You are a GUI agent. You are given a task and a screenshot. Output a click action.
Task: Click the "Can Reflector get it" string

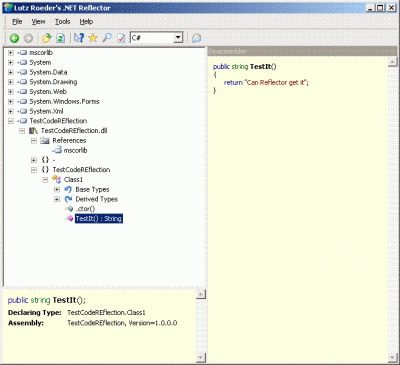coord(276,82)
